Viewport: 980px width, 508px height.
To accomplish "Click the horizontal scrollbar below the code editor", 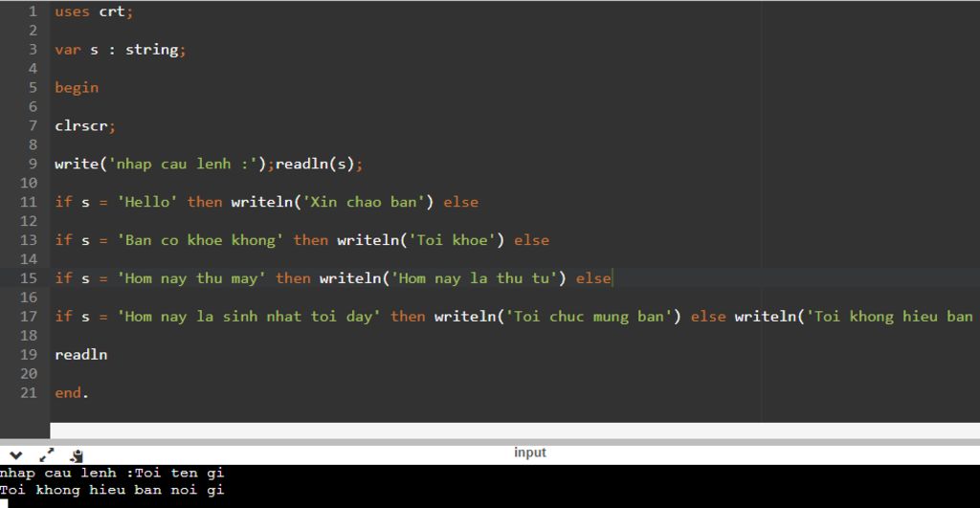I will point(515,431).
